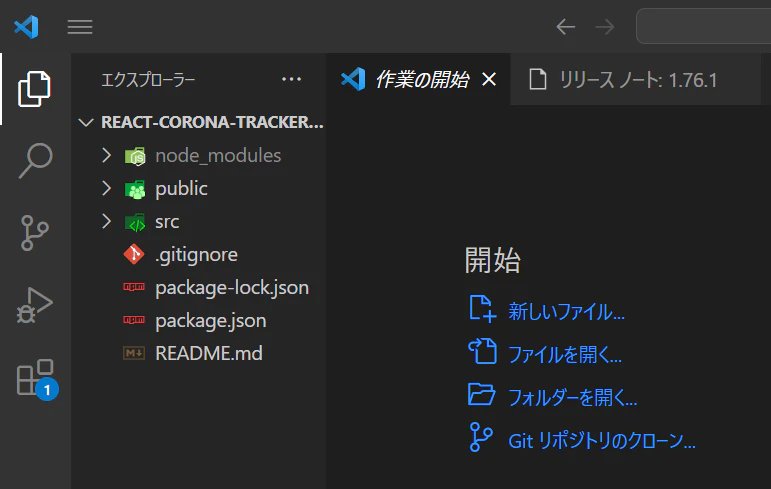Focus the command center search box
Image resolution: width=771 pixels, height=489 pixels.
click(704, 26)
